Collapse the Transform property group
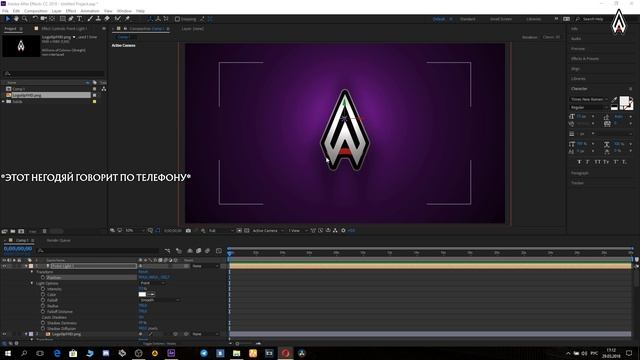The width and height of the screenshot is (640, 360). [x=32, y=272]
